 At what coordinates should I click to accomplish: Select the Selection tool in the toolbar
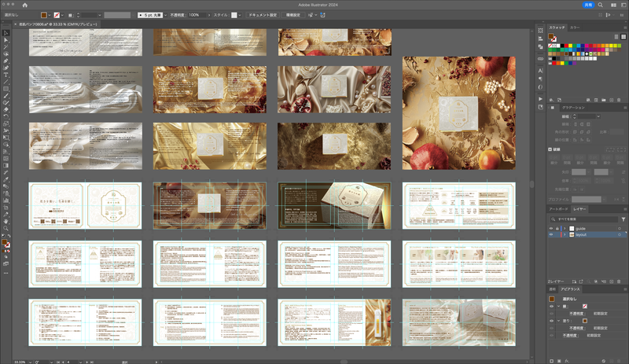pyautogui.click(x=6, y=32)
